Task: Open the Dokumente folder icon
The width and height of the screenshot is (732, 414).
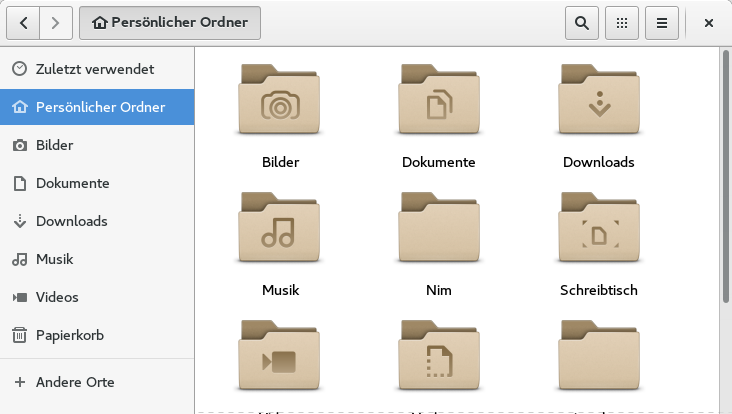Action: click(x=438, y=100)
